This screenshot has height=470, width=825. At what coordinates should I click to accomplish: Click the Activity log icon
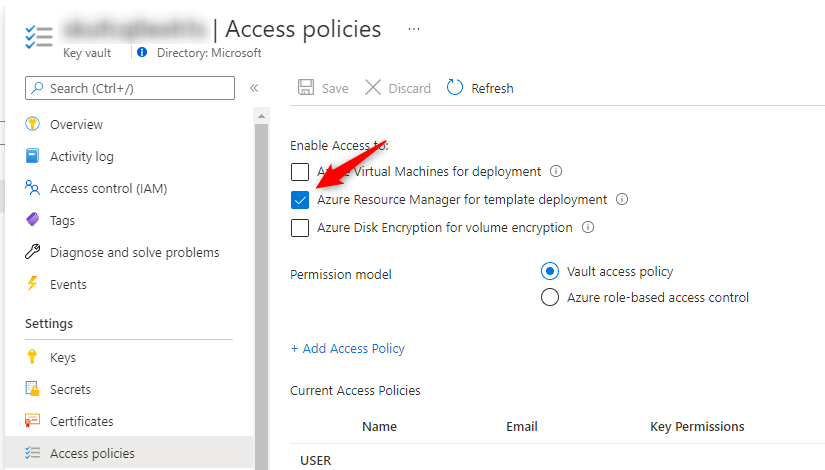click(32, 156)
